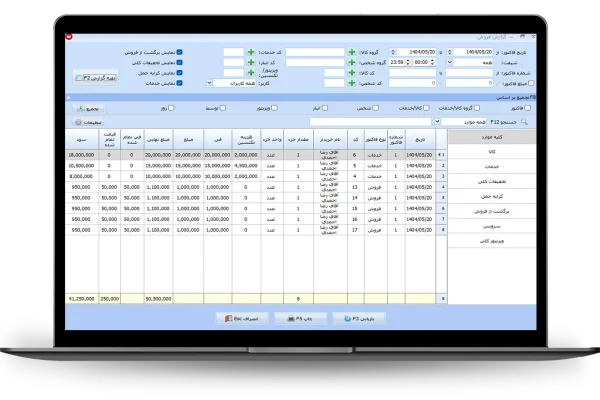Select the 18,000,000 profit cell

click(x=82, y=155)
